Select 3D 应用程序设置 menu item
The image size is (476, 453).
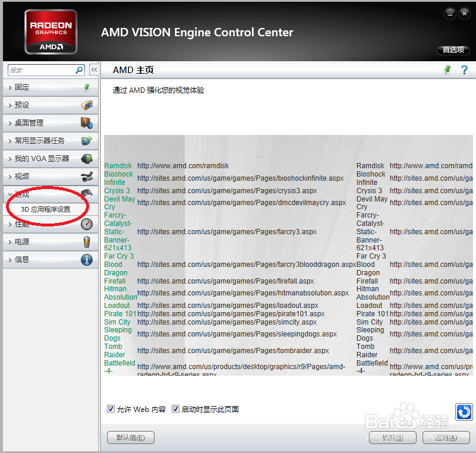(46, 209)
